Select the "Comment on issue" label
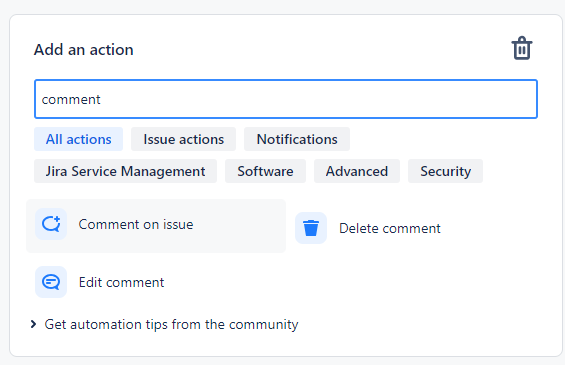Screen dimensions: 565x365 pos(136,224)
